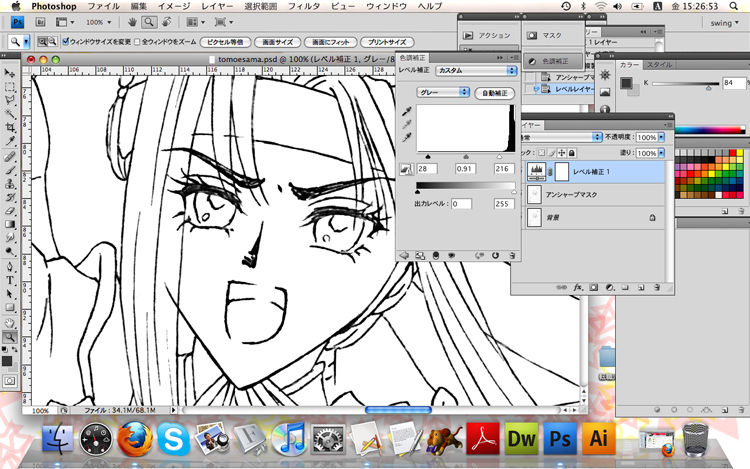Click the 画面にフィット button
750x469 pixels.
click(x=331, y=42)
